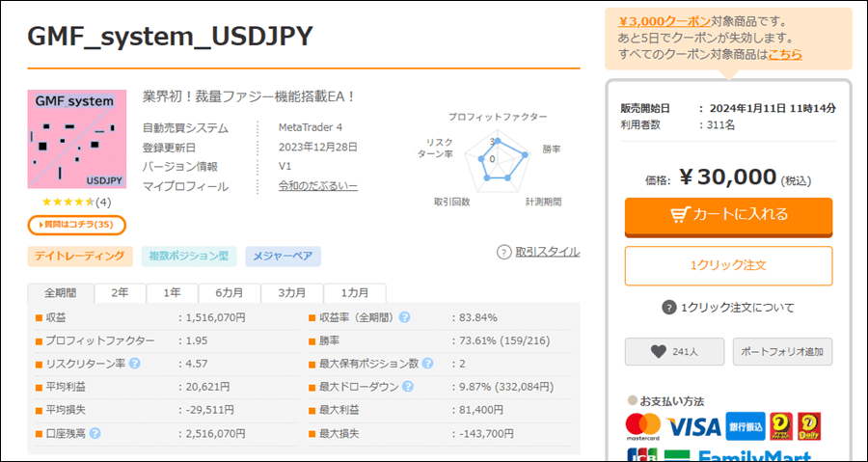This screenshot has height=462, width=868.
Task: Click the GMF_system product thumbnail image
Action: click(77, 139)
